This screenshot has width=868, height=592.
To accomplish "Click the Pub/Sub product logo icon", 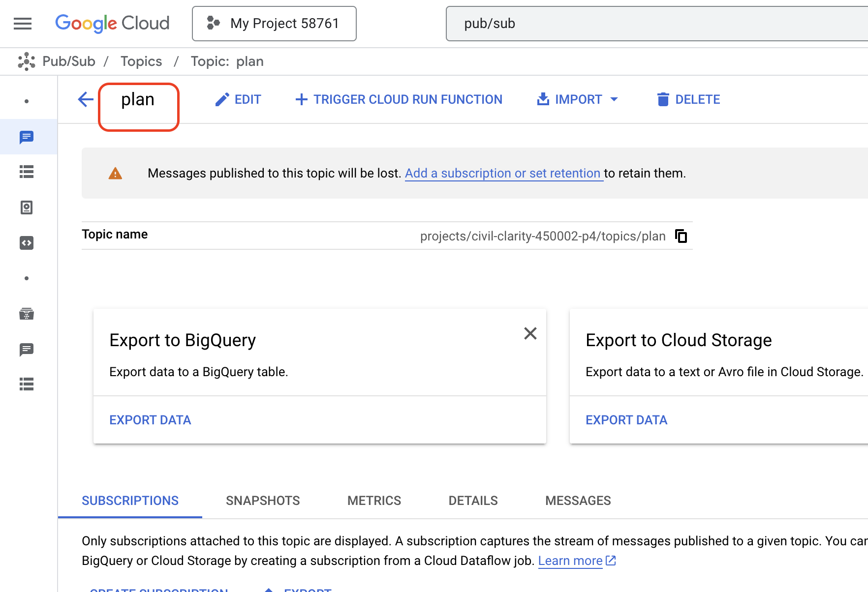I will (27, 61).
